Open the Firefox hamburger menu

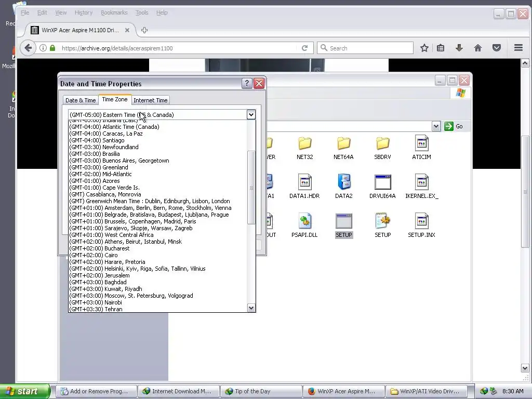click(518, 48)
